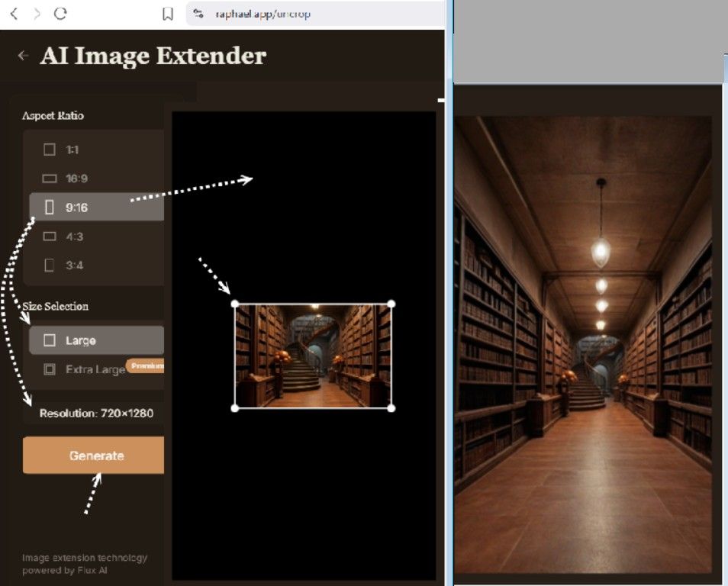Choose the Extra Large size option

84,369
